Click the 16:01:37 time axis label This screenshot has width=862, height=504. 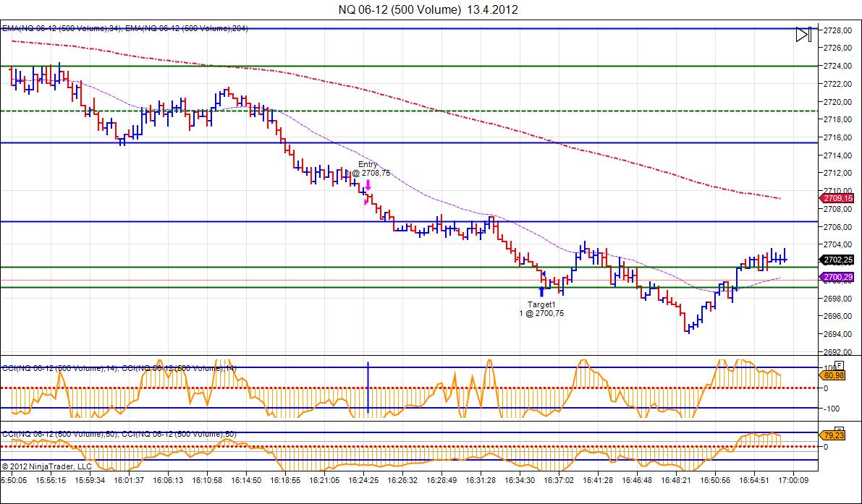click(x=129, y=480)
